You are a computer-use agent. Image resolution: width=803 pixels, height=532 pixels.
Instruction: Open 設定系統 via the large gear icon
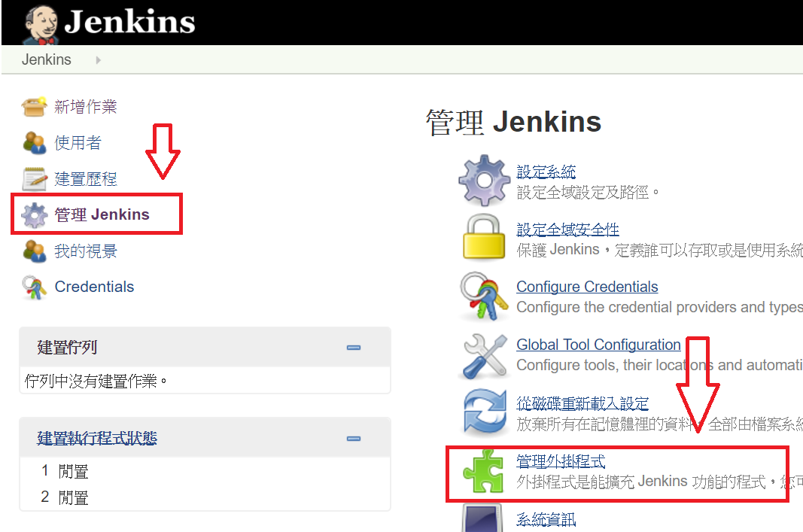coord(485,179)
